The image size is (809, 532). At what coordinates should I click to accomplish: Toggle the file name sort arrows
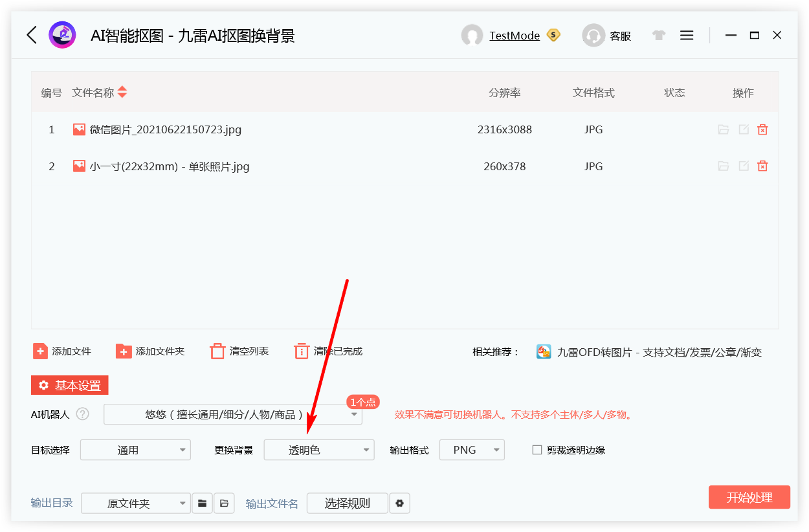click(124, 92)
